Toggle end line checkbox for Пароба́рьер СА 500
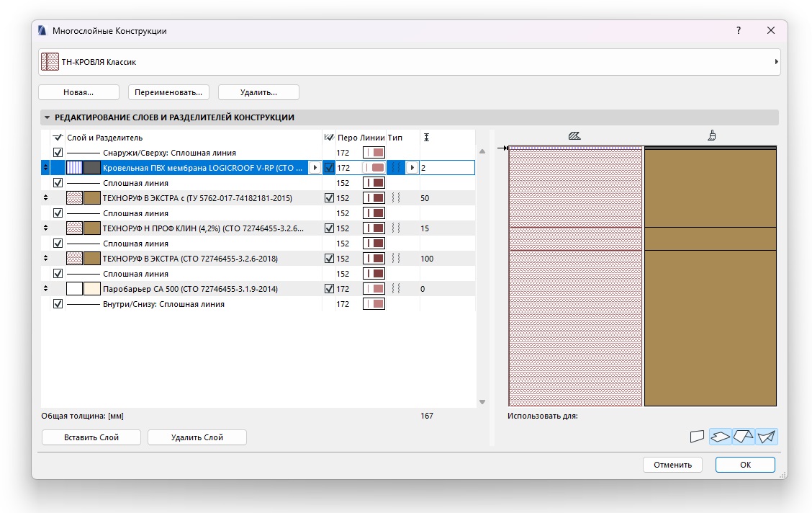Screen dimensions: 812x513 point(329,289)
